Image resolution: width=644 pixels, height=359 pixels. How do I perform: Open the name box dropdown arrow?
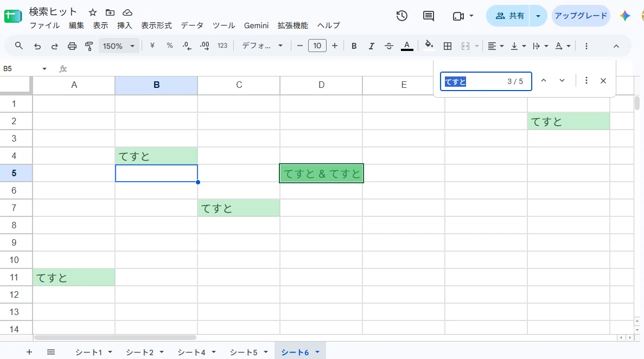click(x=44, y=68)
